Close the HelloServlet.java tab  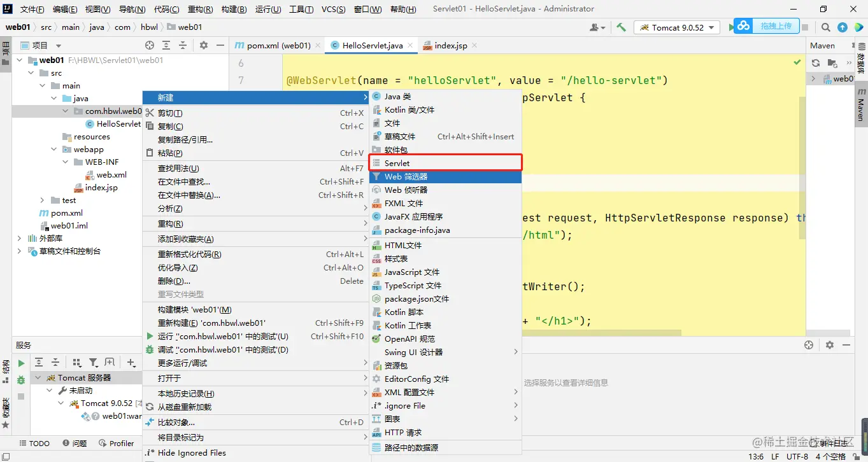(x=410, y=46)
